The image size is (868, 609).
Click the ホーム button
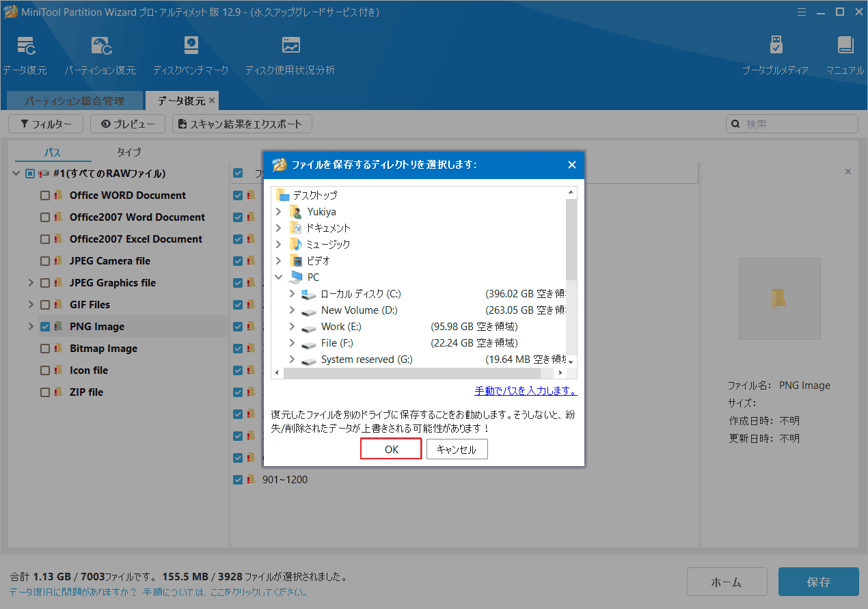pos(727,582)
